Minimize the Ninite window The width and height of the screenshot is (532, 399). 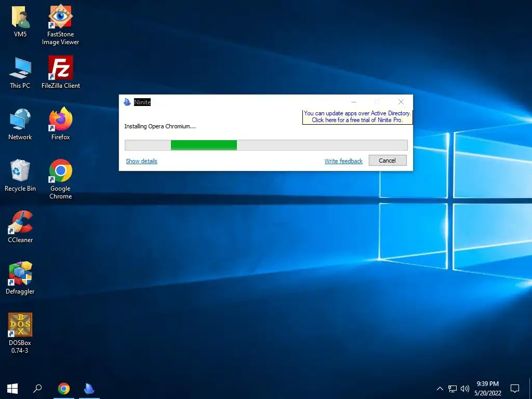click(x=353, y=102)
